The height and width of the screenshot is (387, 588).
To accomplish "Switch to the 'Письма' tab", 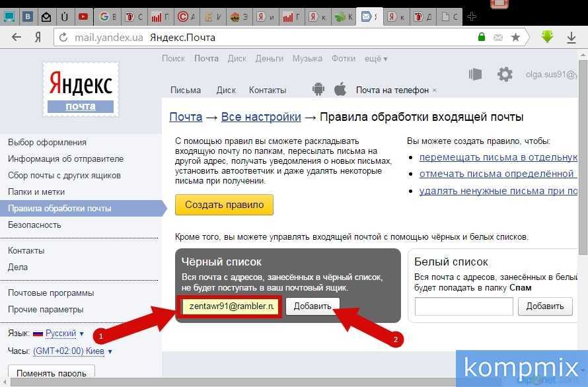I will coord(186,90).
